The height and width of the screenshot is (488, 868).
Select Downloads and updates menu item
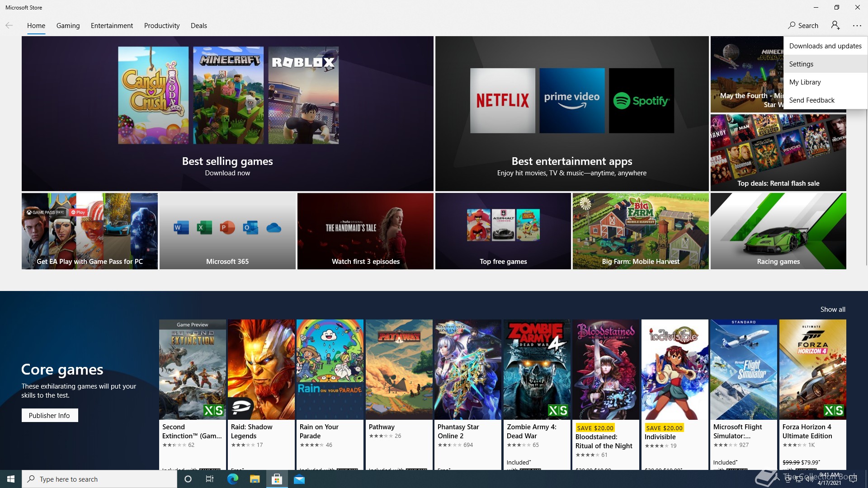point(826,46)
